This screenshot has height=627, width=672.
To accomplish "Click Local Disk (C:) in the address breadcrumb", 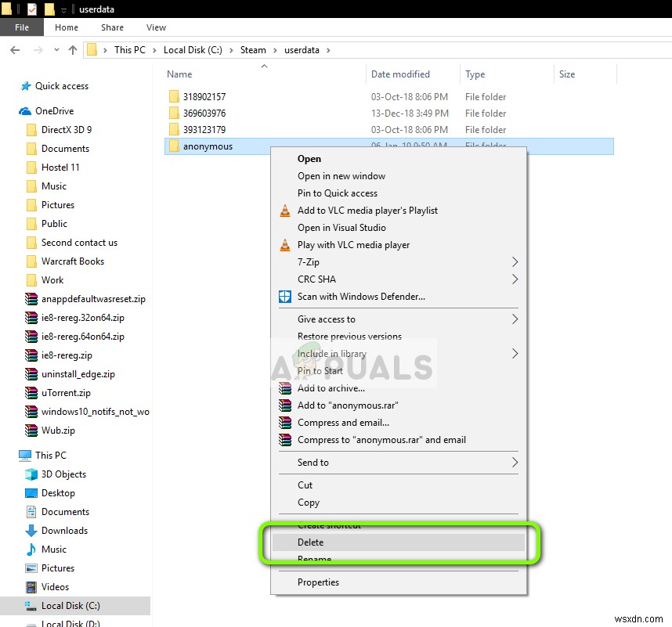I will coord(193,50).
